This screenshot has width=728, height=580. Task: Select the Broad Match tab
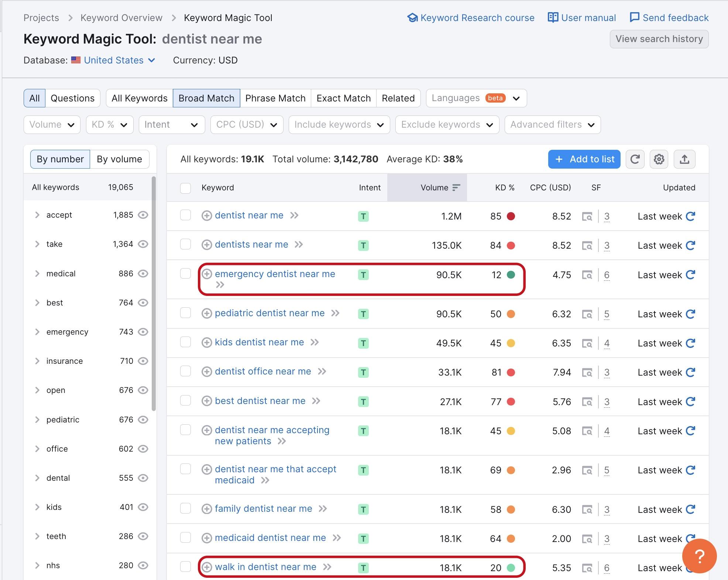206,98
